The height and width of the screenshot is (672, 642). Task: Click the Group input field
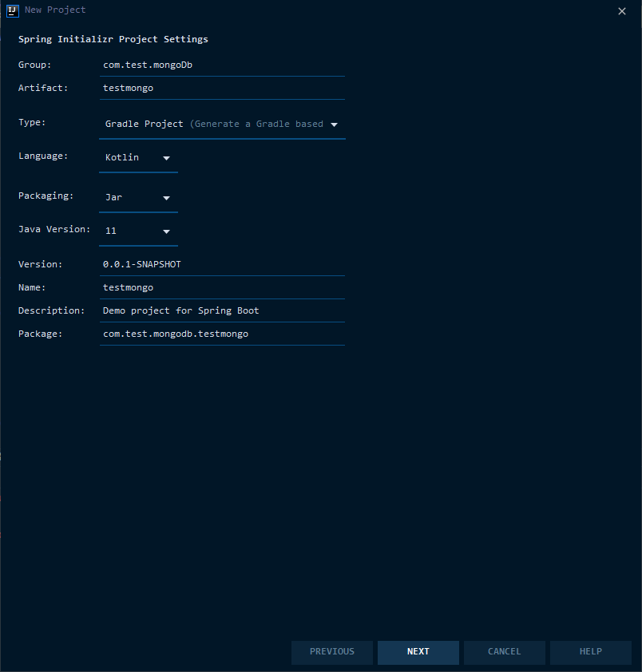click(222, 65)
